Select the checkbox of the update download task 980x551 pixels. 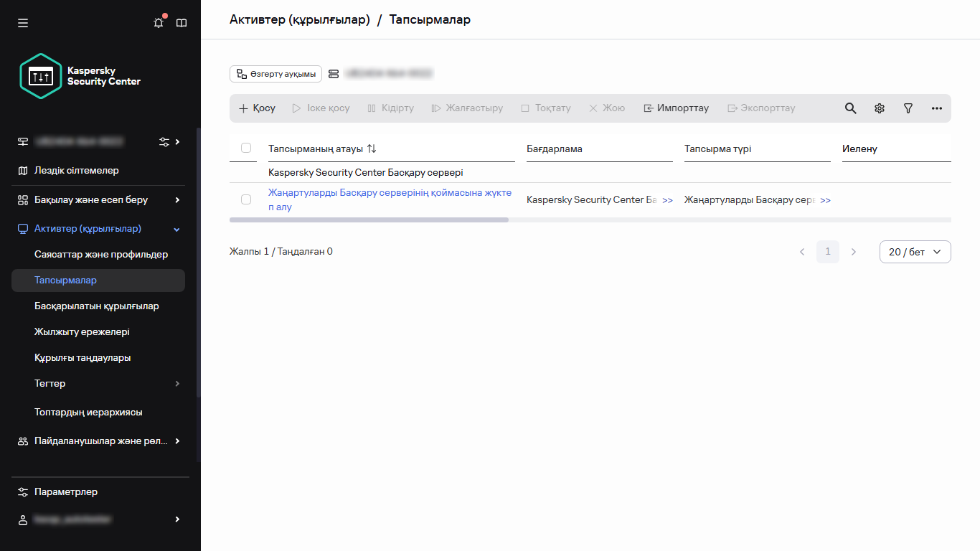(x=246, y=199)
